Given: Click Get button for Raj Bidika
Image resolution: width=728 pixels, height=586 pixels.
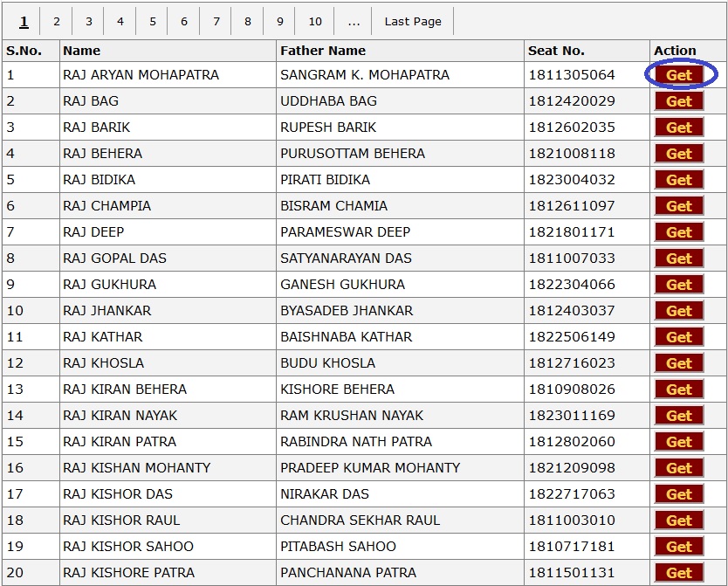Looking at the screenshot, I should tap(679, 180).
